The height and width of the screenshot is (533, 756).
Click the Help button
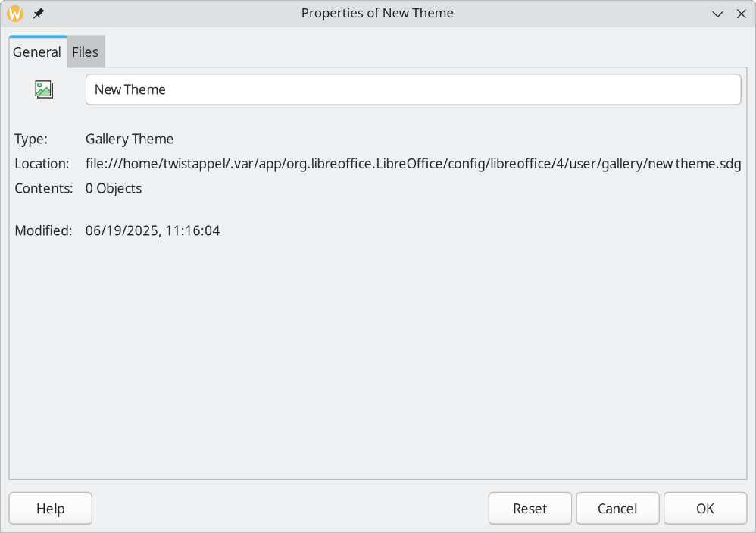coord(50,508)
